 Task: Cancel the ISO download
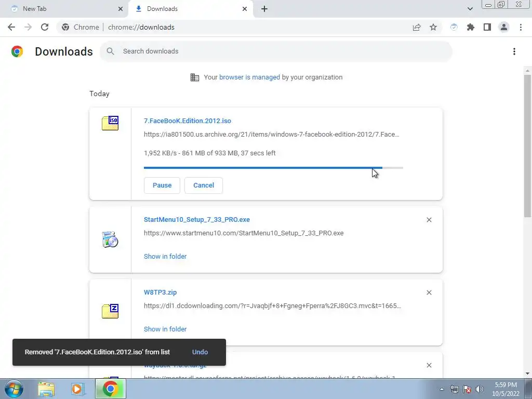coord(204,185)
